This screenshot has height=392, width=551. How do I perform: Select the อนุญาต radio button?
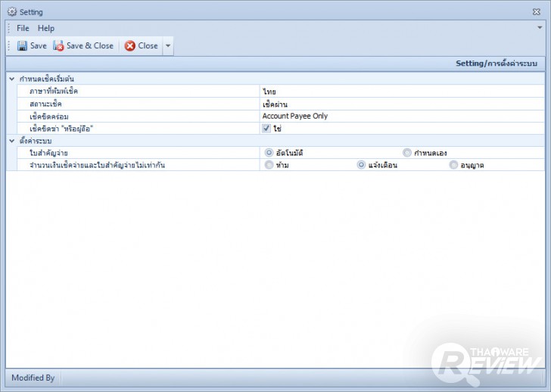click(453, 165)
